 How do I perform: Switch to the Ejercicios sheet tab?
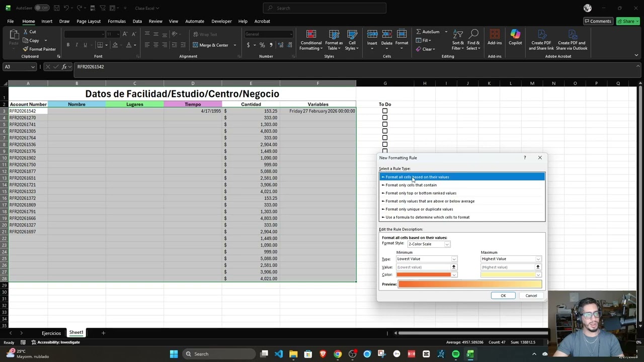pos(51,333)
